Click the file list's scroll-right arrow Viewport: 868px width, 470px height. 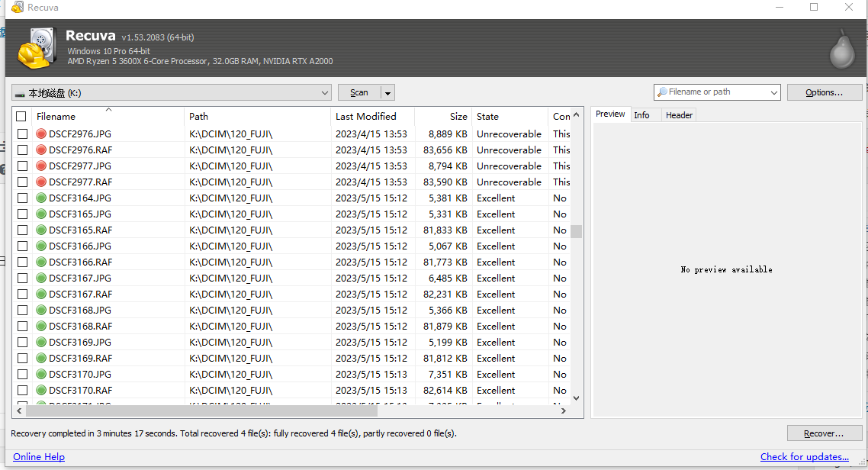click(x=564, y=410)
